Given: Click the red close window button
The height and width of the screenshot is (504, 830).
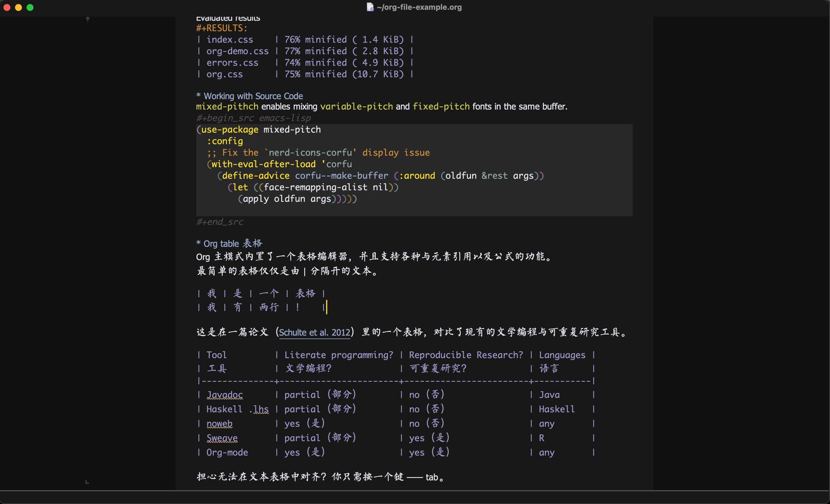Looking at the screenshot, I should pyautogui.click(x=7, y=7).
